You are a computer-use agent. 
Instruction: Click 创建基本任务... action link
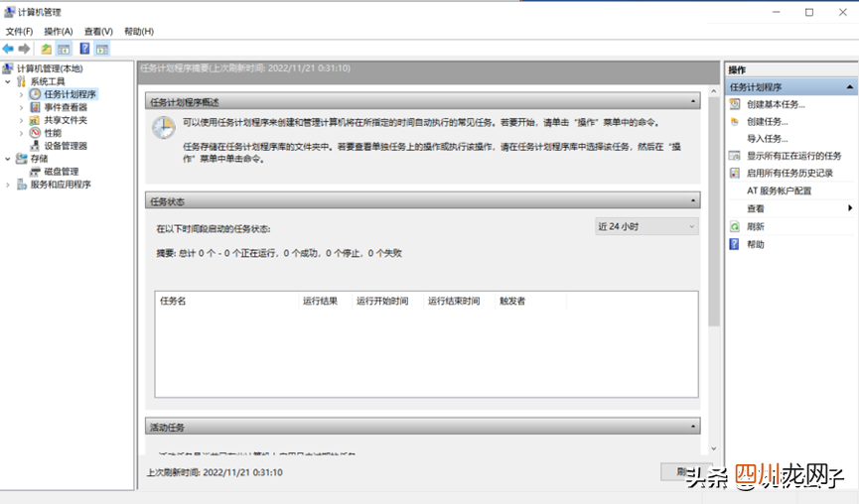[x=776, y=104]
